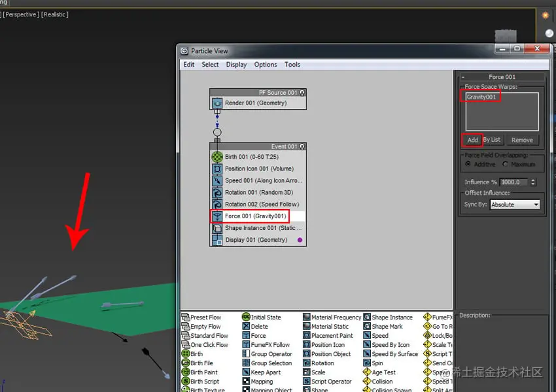
Task: Select the PF Source 001 title bar
Action: pyautogui.click(x=258, y=92)
